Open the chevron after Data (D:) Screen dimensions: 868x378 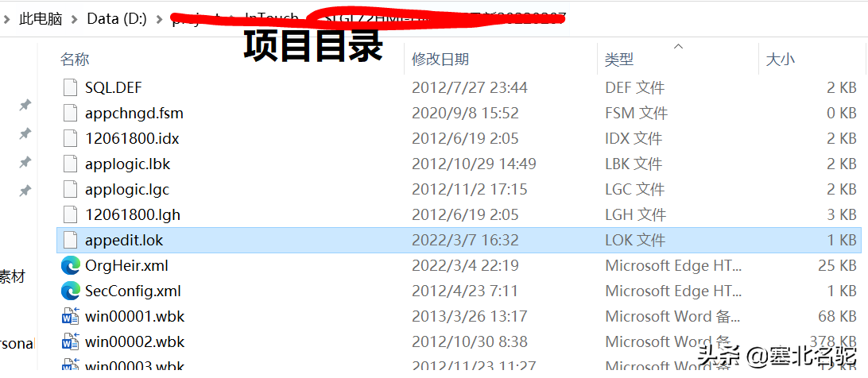pos(160,19)
